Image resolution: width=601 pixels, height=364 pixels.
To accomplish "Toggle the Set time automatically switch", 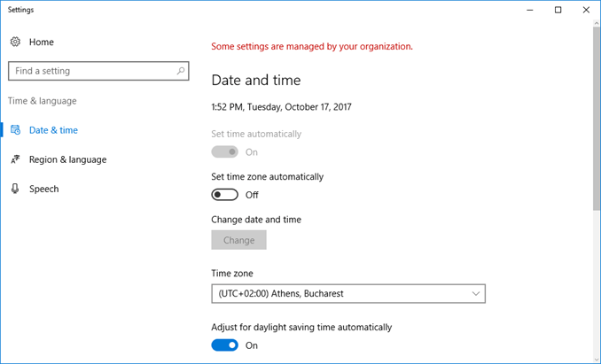I will click(225, 152).
